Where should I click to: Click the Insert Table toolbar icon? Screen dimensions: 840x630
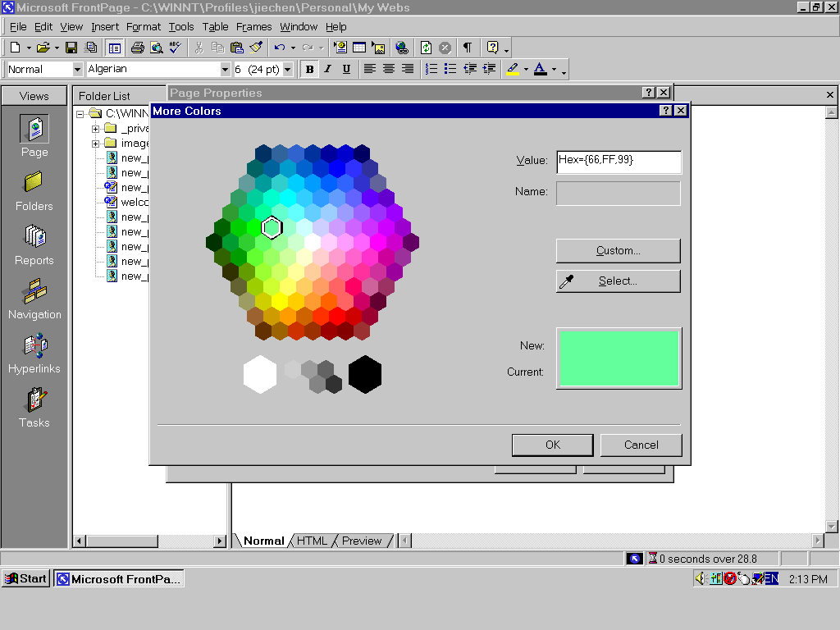(359, 48)
